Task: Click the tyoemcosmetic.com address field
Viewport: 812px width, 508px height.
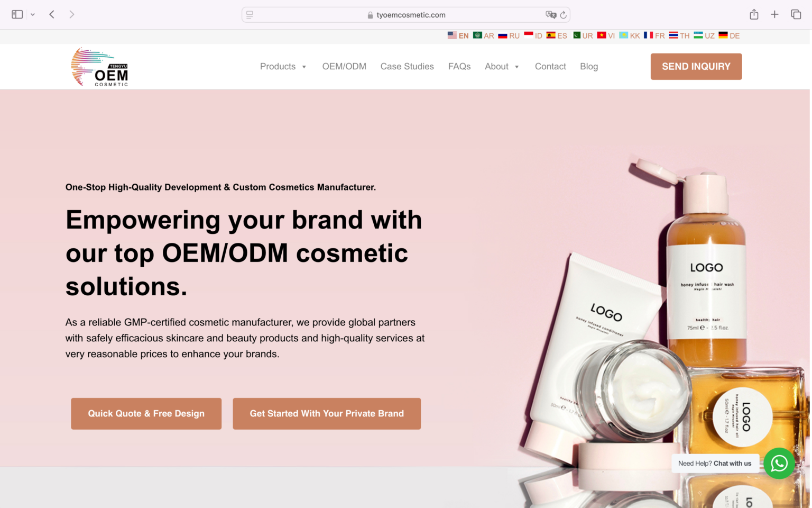Action: 406,15
